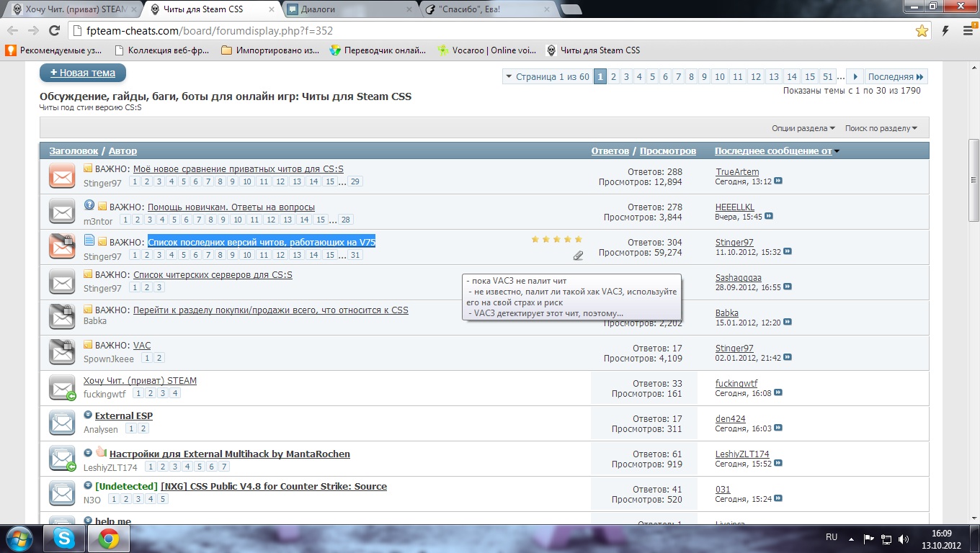Select the "Читы для Steam CSS" browser tab
The height and width of the screenshot is (553, 980).
210,9
